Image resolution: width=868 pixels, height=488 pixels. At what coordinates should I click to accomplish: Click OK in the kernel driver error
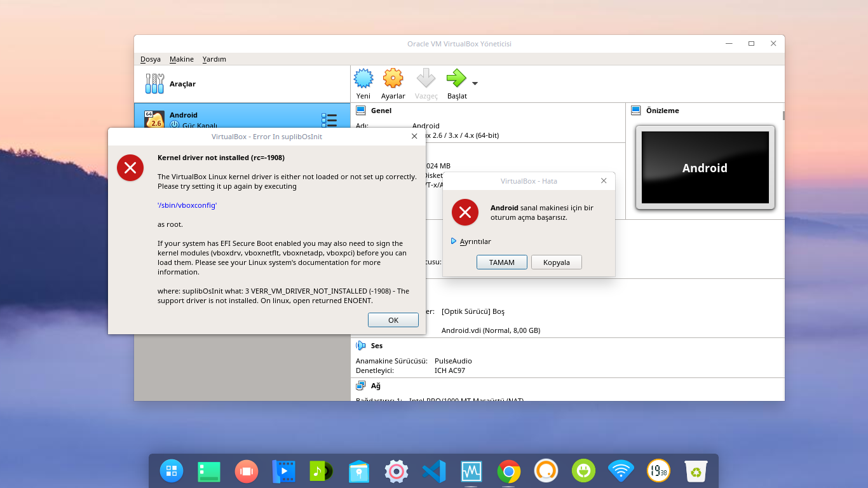[x=393, y=320]
